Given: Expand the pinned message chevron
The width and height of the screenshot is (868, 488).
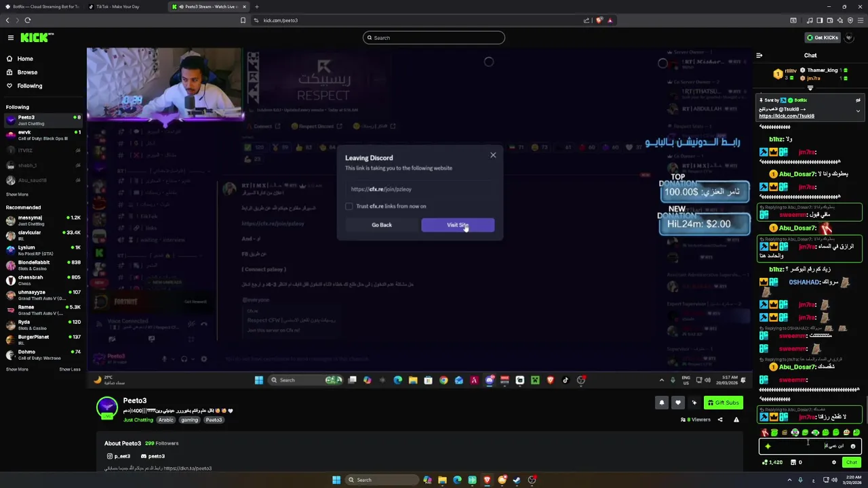Looking at the screenshot, I should click(x=858, y=111).
